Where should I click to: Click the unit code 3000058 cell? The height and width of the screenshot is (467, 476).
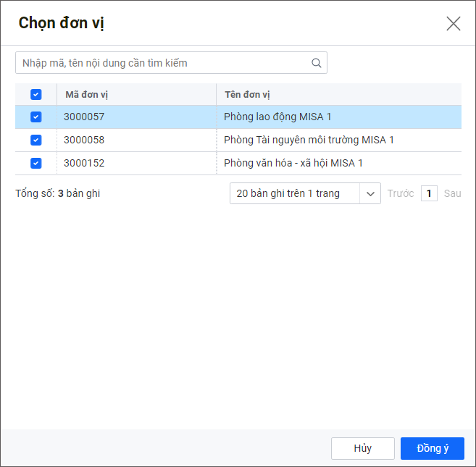[84, 140]
